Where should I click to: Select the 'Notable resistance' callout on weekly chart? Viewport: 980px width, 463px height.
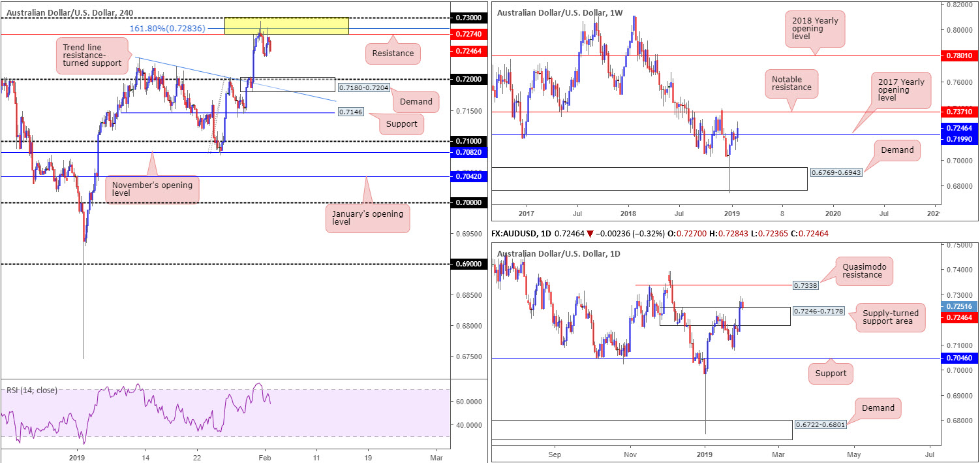[791, 82]
